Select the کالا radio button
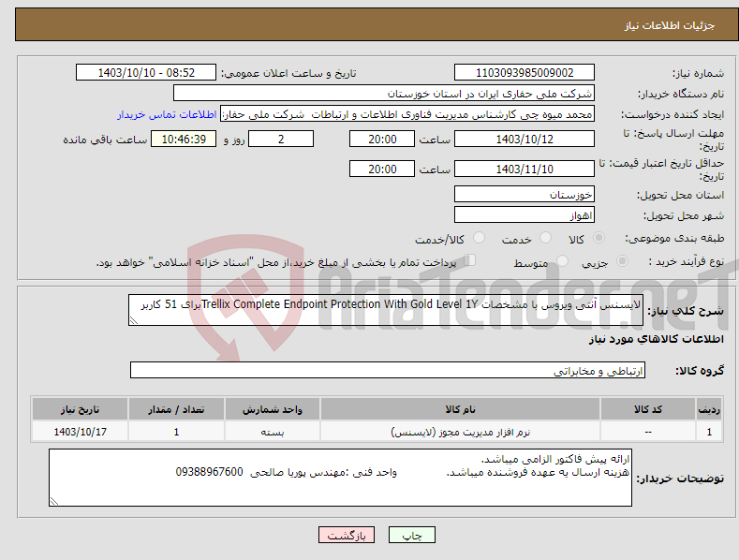 tap(599, 238)
